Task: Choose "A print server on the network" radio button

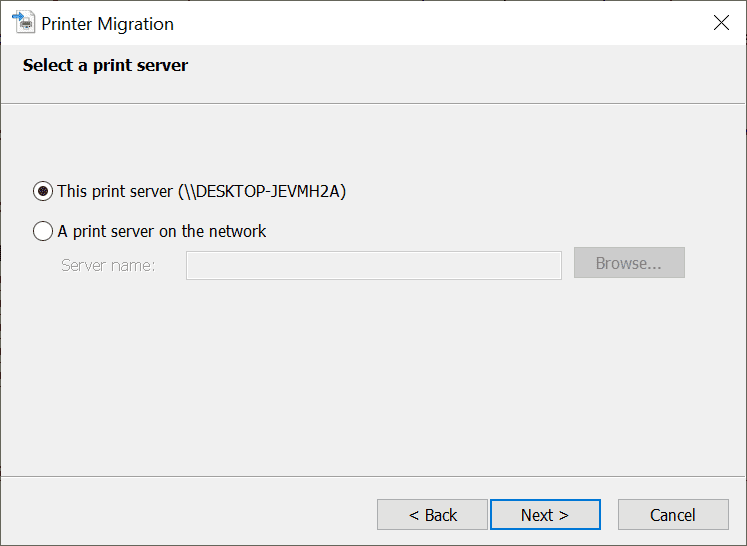Action: tap(43, 231)
